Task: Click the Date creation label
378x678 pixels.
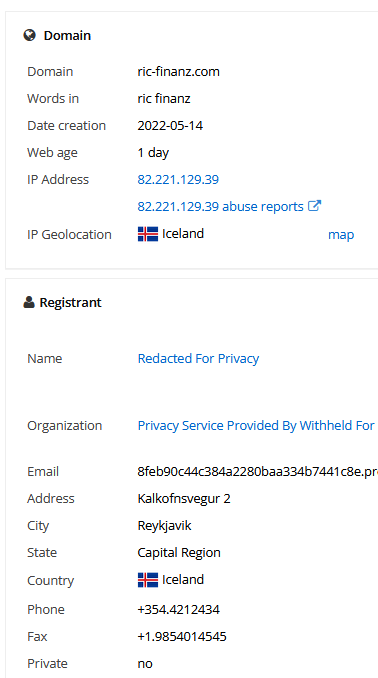Action: (67, 126)
